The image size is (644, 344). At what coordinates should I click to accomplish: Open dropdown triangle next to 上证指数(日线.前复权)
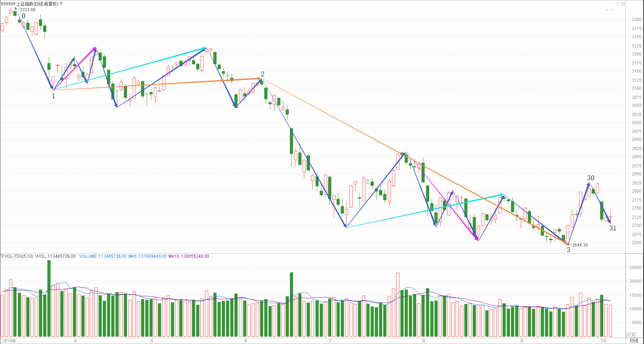coord(61,4)
